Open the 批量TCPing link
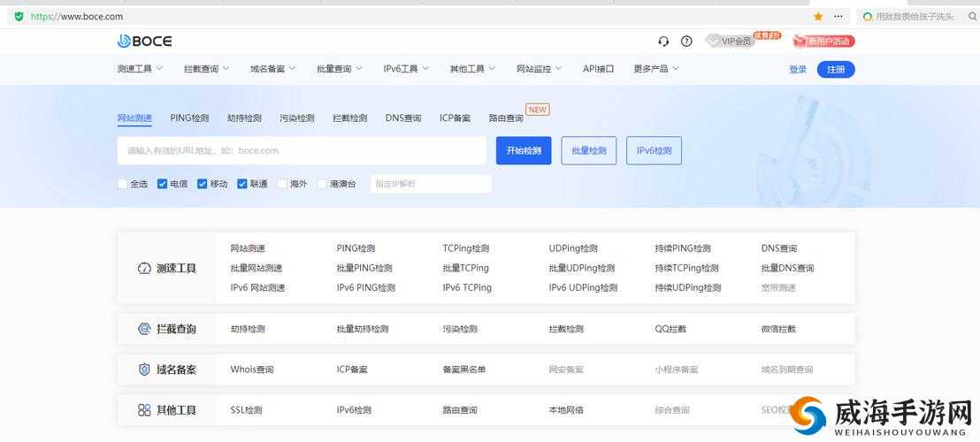Screen dimensions: 980x442 coord(465,269)
